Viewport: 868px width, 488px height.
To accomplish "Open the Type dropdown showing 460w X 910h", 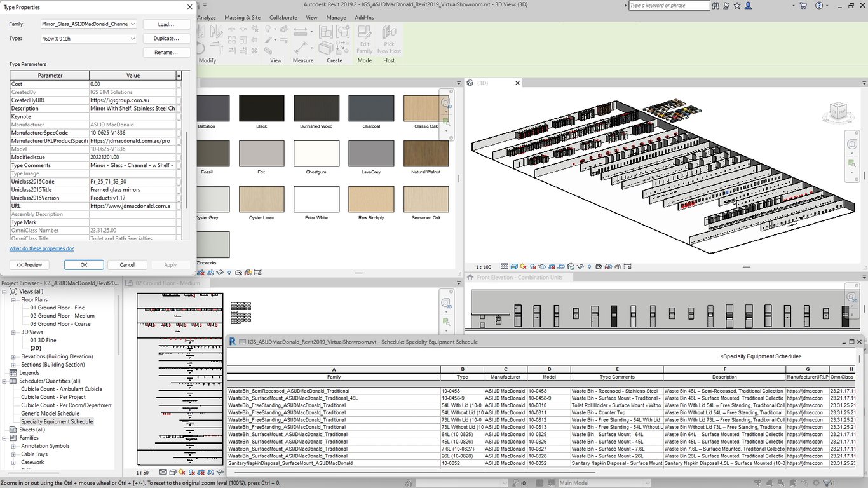I will click(x=133, y=39).
